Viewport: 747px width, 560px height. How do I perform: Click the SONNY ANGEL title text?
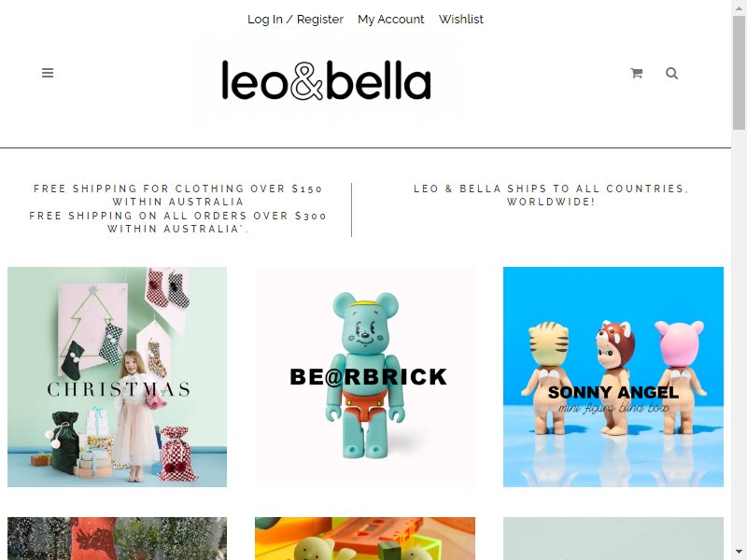pos(613,392)
